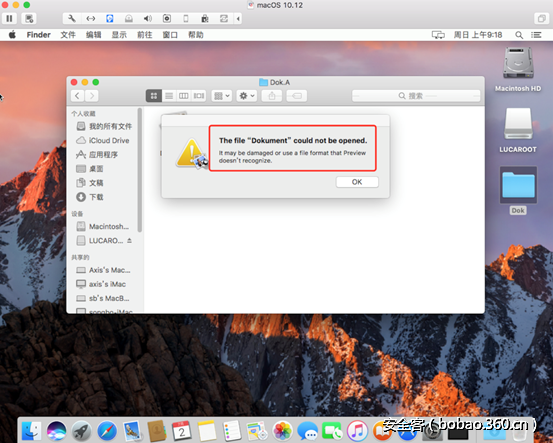Open Launchpad from the Dock
The image size is (553, 443).
click(81, 431)
